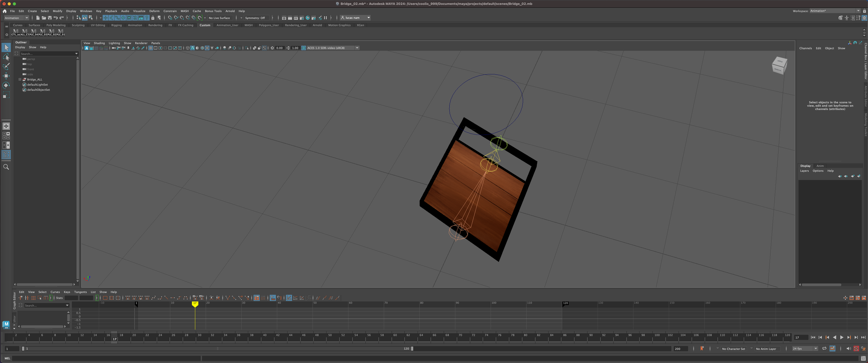Click the Graph Editor frame 17 marker

coord(195,304)
